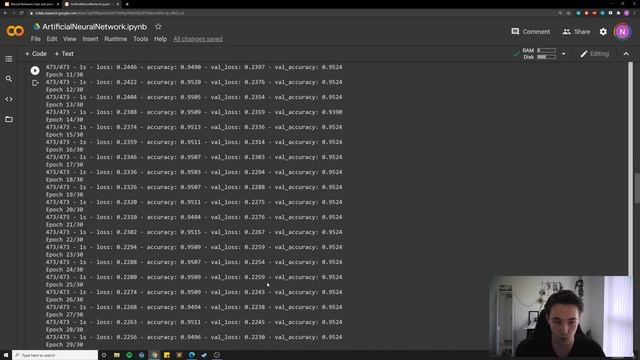Click the output line with loss 0.2446

click(194, 67)
